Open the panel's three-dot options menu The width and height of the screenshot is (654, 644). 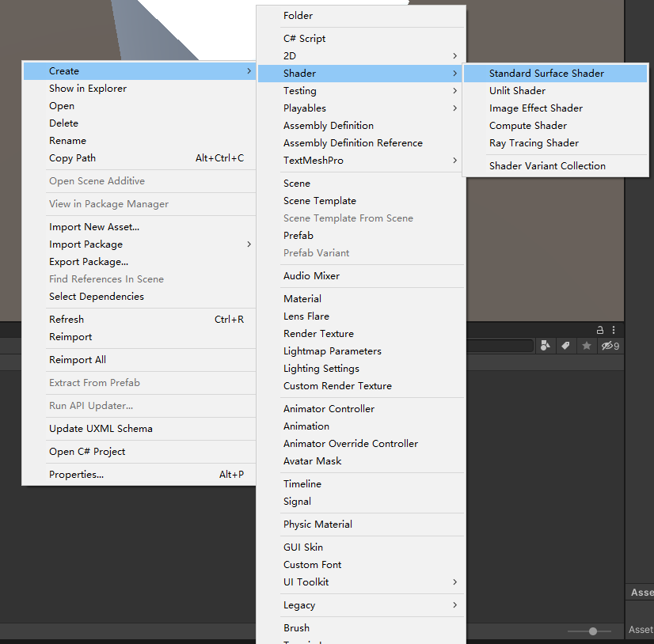pyautogui.click(x=614, y=330)
